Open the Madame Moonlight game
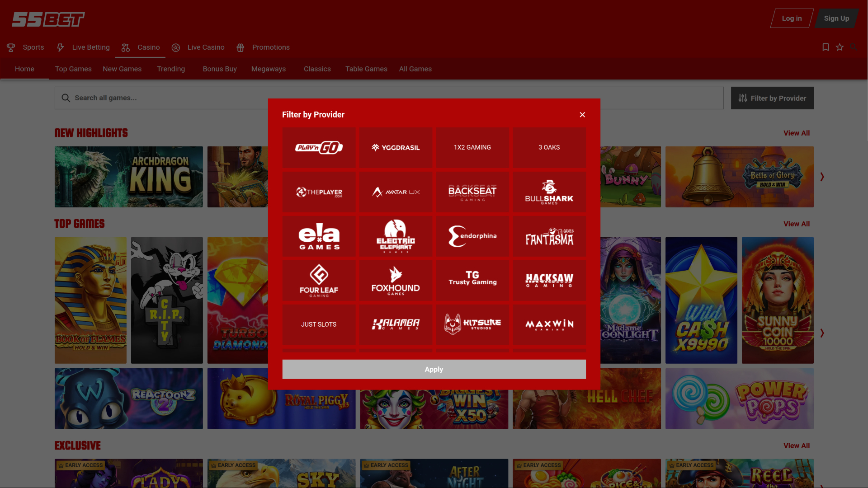 click(x=631, y=300)
